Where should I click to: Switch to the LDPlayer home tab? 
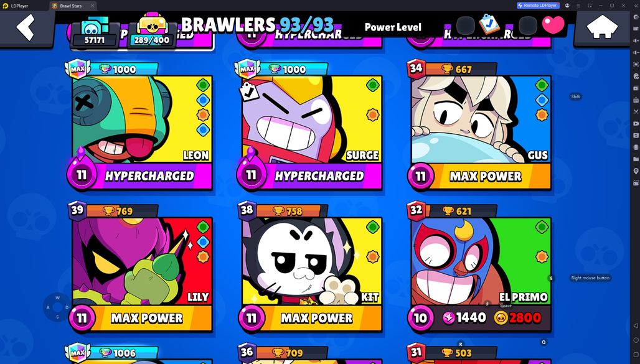(x=19, y=6)
